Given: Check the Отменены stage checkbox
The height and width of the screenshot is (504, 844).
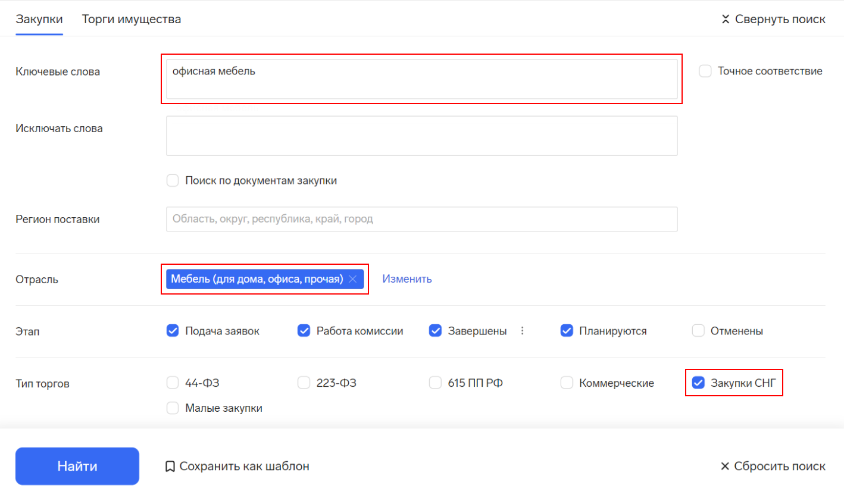Looking at the screenshot, I should [698, 331].
